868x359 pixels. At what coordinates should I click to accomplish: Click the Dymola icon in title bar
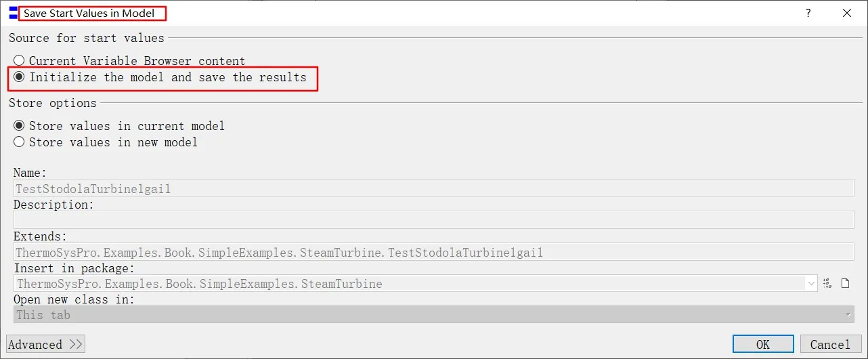tap(13, 12)
